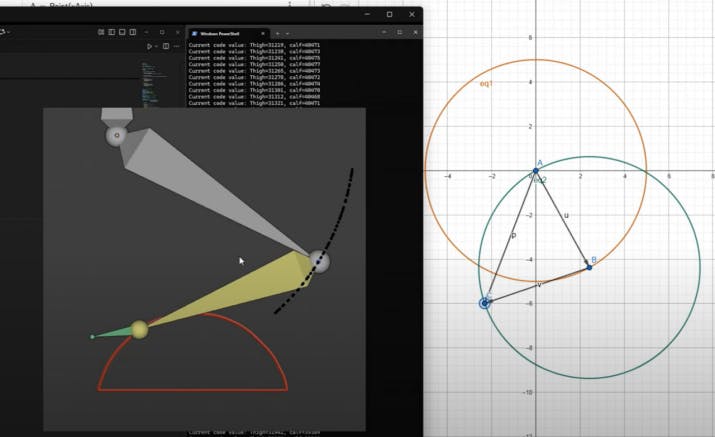Click the Run code play button
Viewport: 715px width, 437px height.
(x=149, y=46)
